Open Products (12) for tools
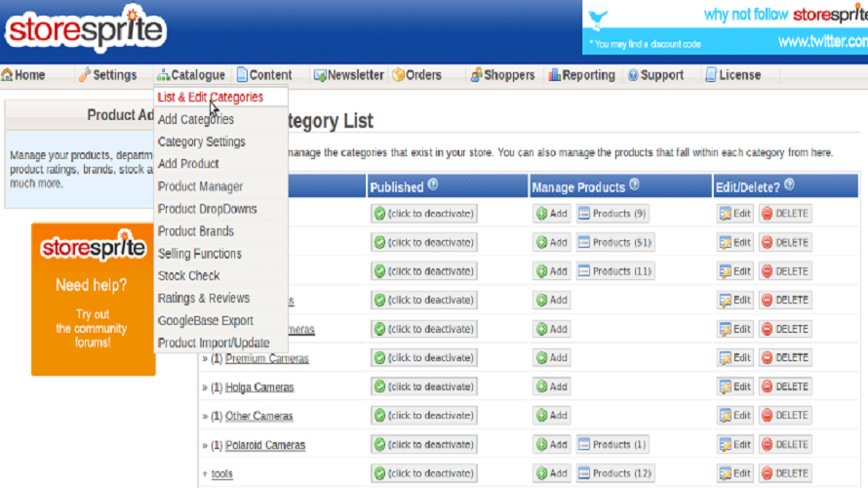The image size is (868, 488). pos(615,473)
